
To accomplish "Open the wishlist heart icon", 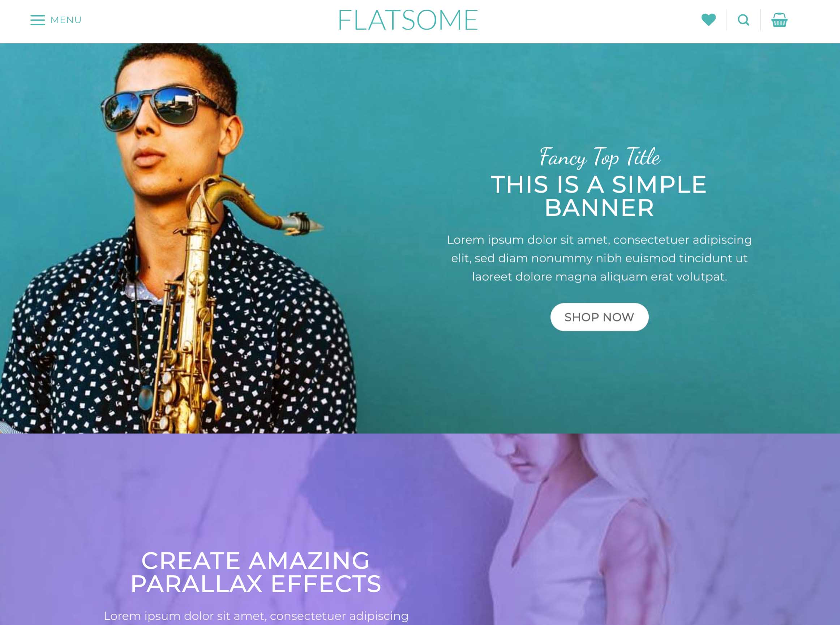I will pyautogui.click(x=708, y=20).
